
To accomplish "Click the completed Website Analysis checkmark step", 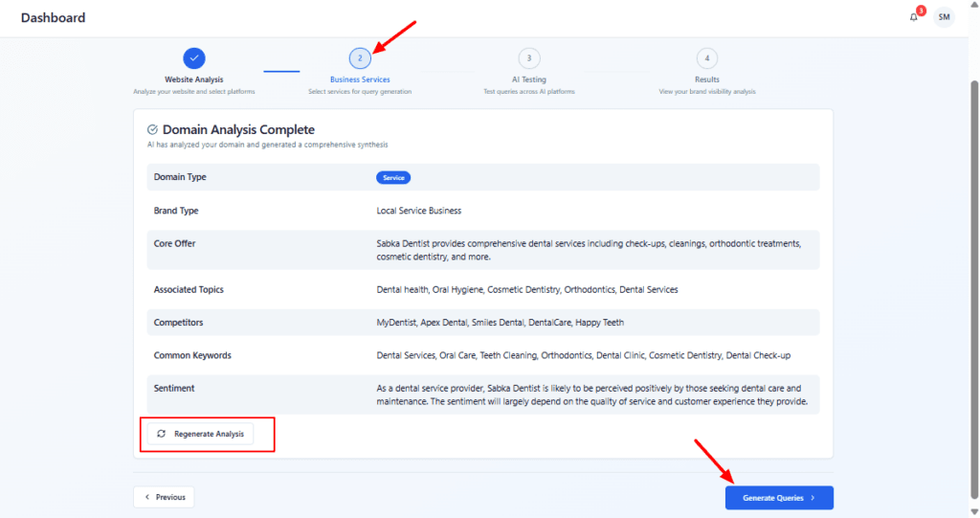I will point(193,58).
